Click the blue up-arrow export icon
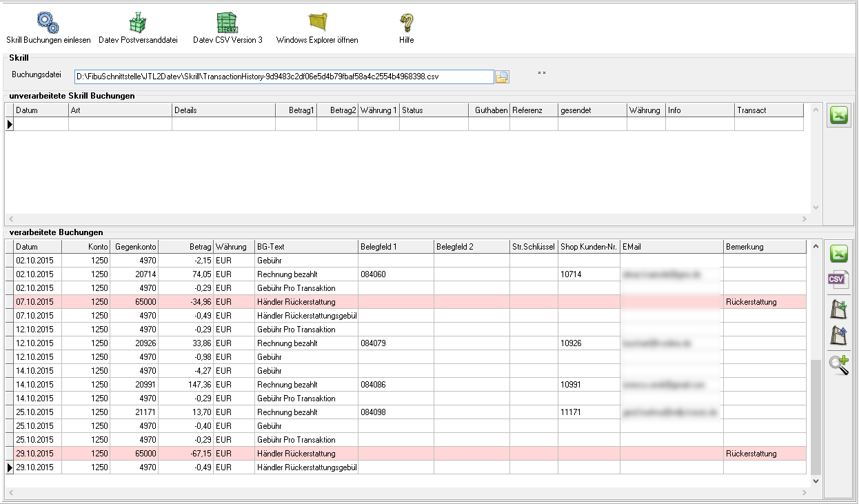Image resolution: width=859 pixels, height=504 pixels. point(838,336)
